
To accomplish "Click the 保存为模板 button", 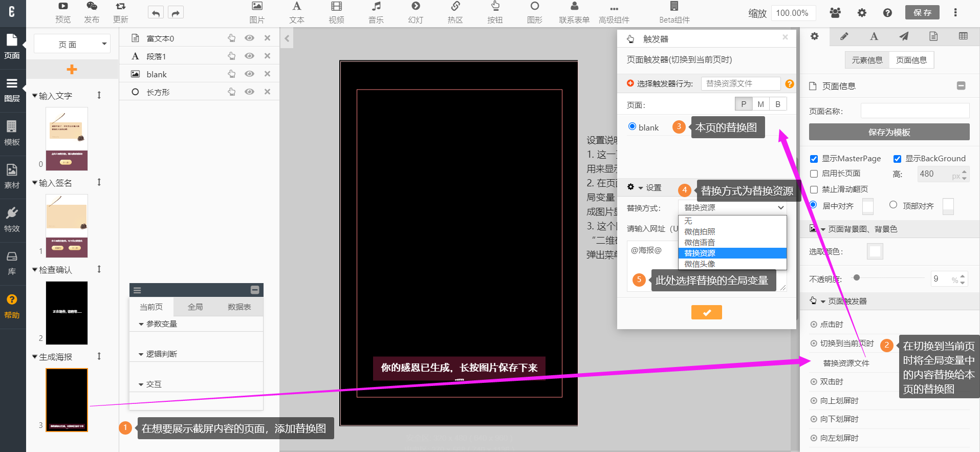I will [889, 132].
